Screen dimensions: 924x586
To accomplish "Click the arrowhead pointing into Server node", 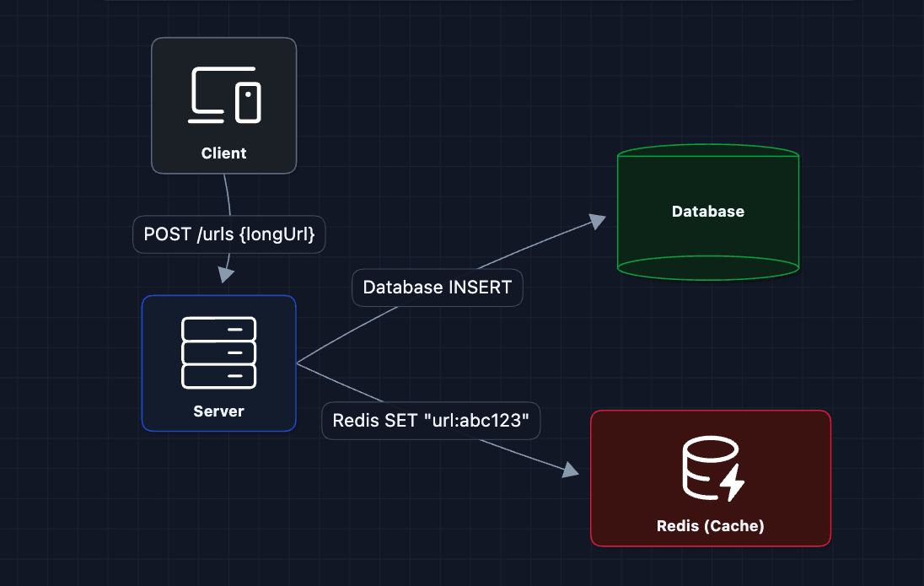I will [x=224, y=275].
